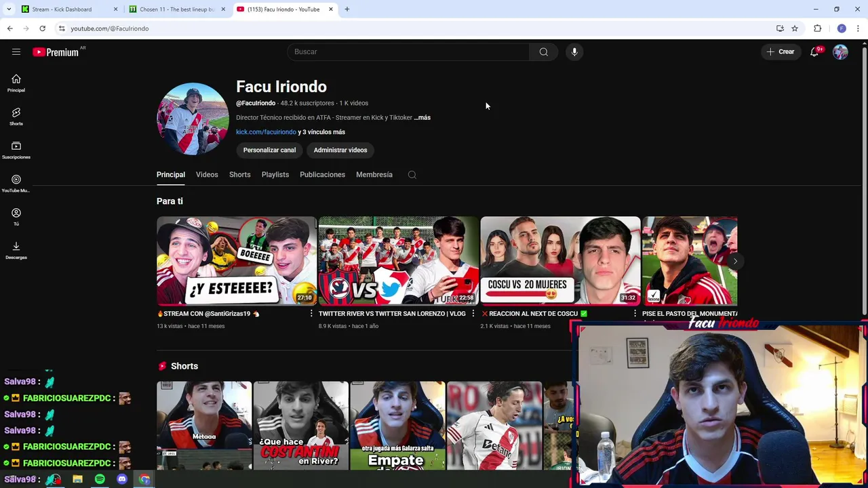Open a new browser tab
Screen dimensions: 868x488
[347, 9]
